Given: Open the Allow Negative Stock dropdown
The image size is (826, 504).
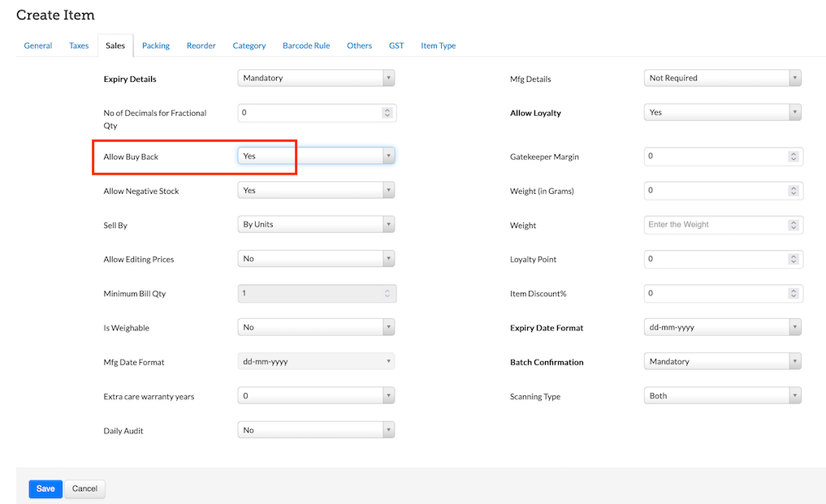Looking at the screenshot, I should tap(316, 191).
